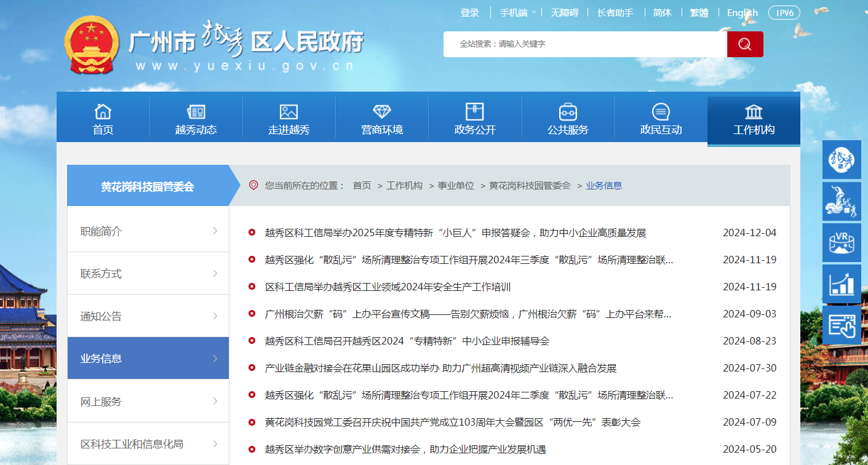
Task: Open the VR panorama sidebar icon
Action: point(842,242)
